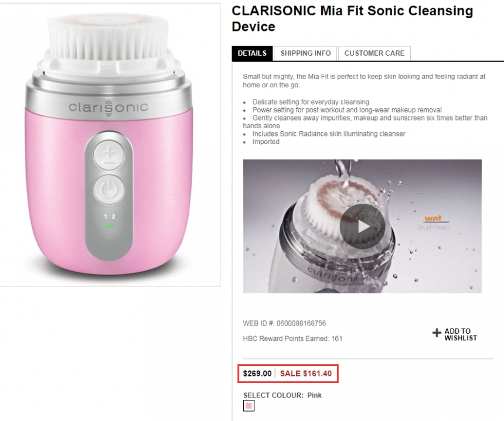
Task: Click the "Delicate setting for everyday cleansing" bullet
Action: tap(311, 102)
